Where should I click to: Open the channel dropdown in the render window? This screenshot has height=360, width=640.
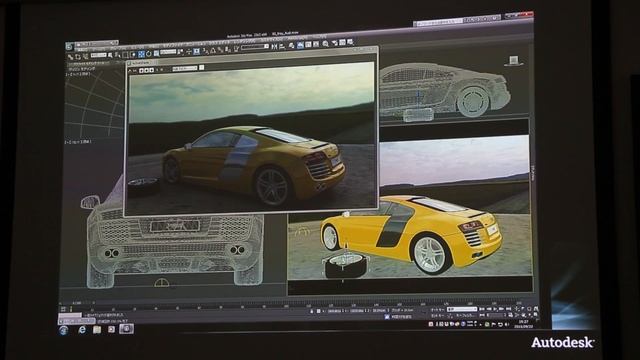coord(184,68)
